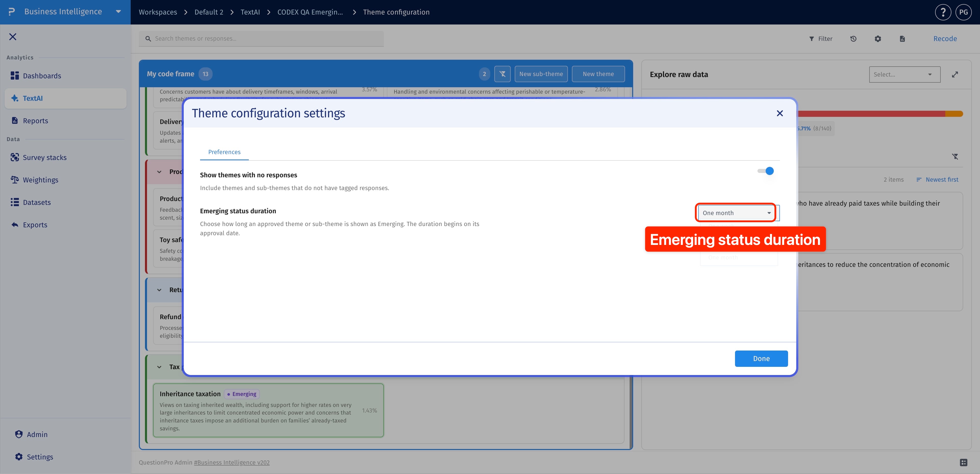This screenshot has width=980, height=474.
Task: Click the New theme button
Action: pyautogui.click(x=598, y=74)
